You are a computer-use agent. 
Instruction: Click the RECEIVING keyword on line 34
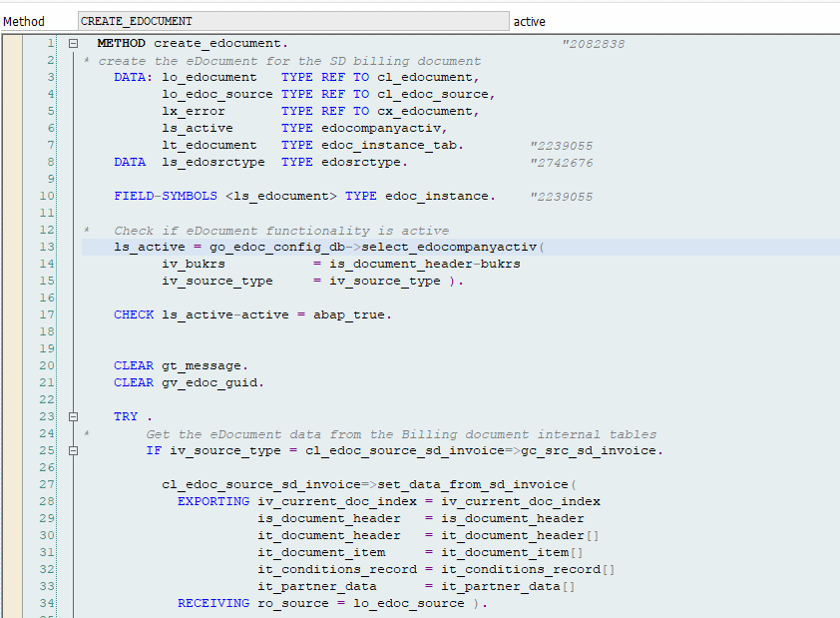213,603
